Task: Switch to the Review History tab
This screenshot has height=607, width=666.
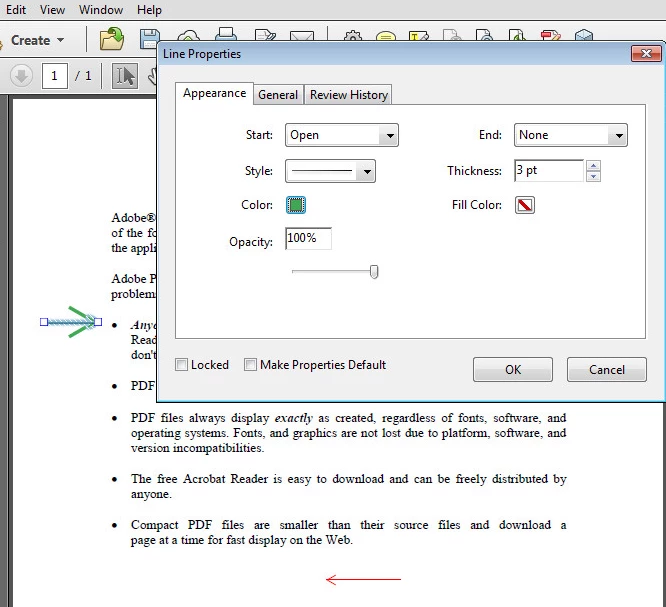Action: click(x=349, y=94)
